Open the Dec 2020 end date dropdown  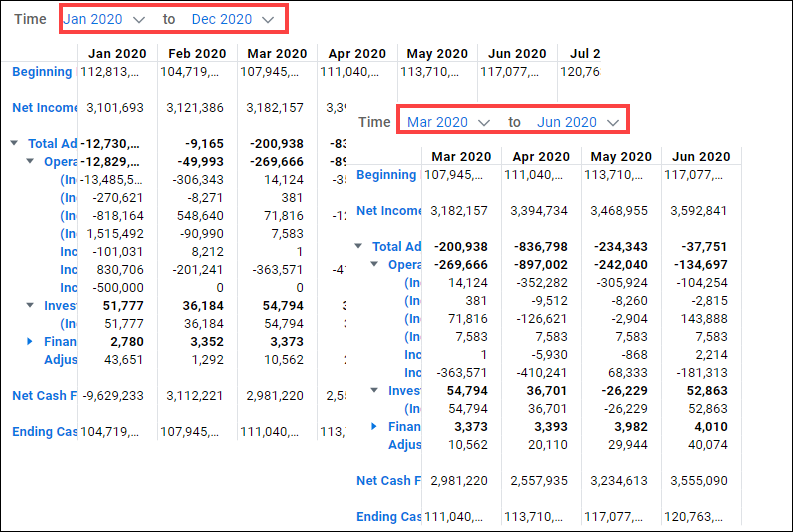pyautogui.click(x=233, y=19)
